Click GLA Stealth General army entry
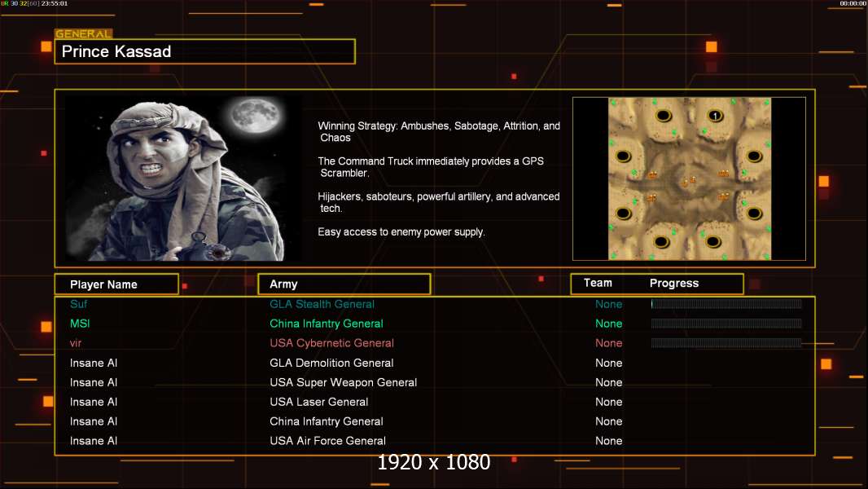Screen dimensions: 868x489 click(x=322, y=304)
